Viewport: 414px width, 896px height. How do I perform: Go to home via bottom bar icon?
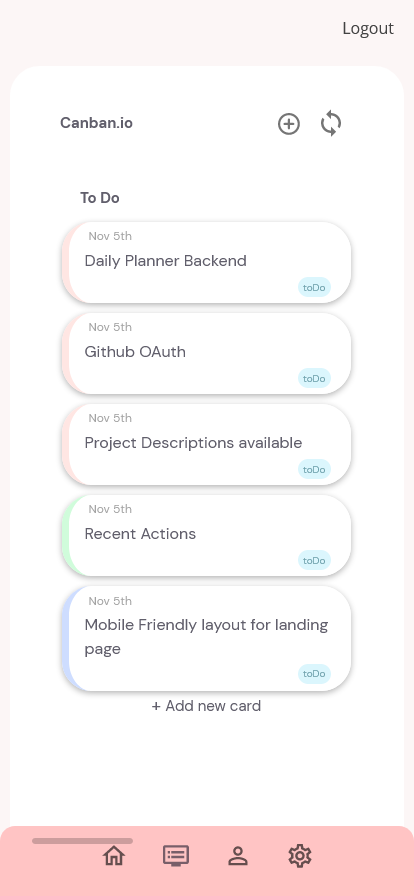pos(114,856)
